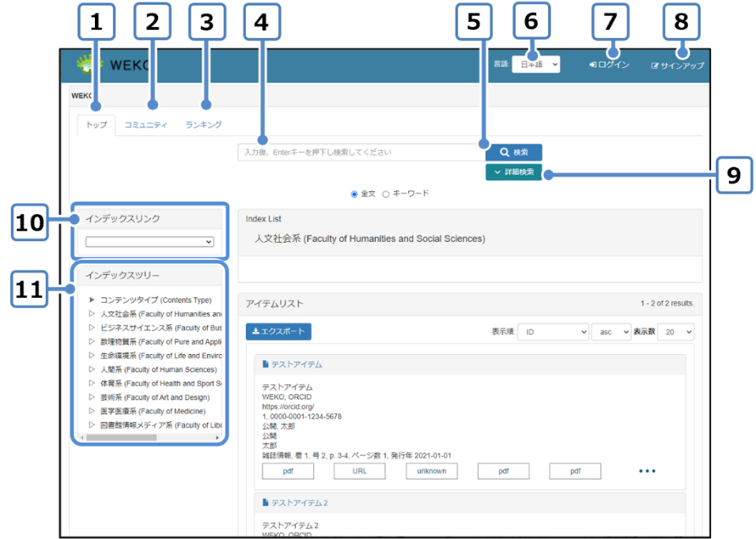
Task: Open the 言語 language dropdown
Action: [x=535, y=65]
